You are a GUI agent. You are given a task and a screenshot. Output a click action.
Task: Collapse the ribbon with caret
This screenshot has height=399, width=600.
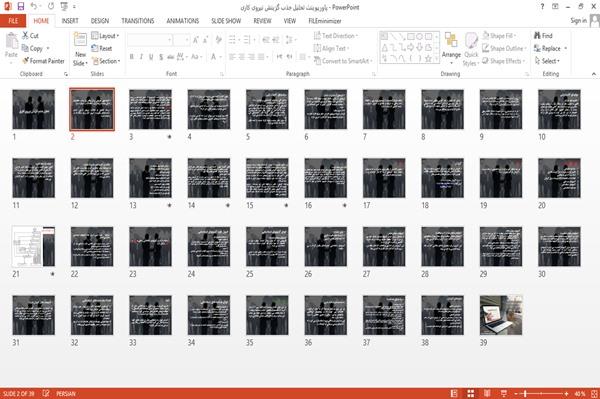pyautogui.click(x=593, y=74)
